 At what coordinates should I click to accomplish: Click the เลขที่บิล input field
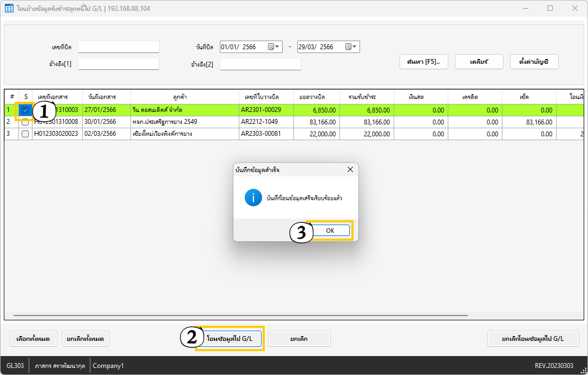pos(119,47)
